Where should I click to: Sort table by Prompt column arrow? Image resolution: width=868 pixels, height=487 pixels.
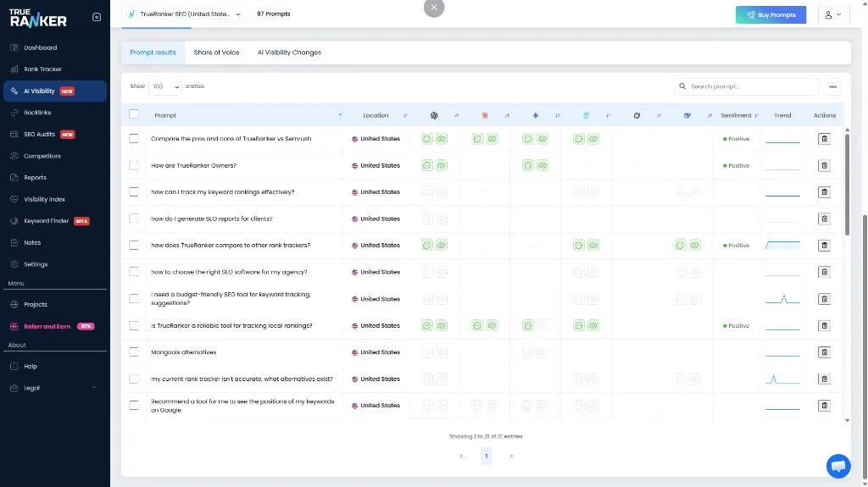pos(340,116)
